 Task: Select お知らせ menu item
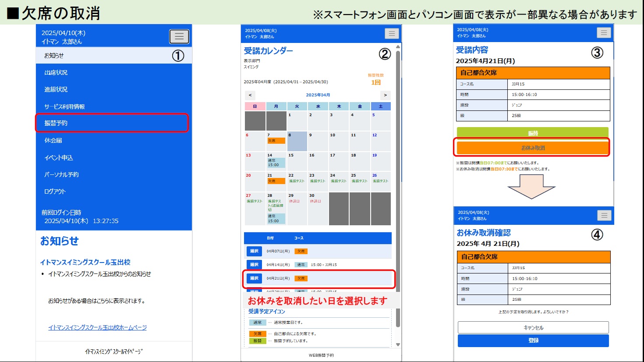(114, 56)
